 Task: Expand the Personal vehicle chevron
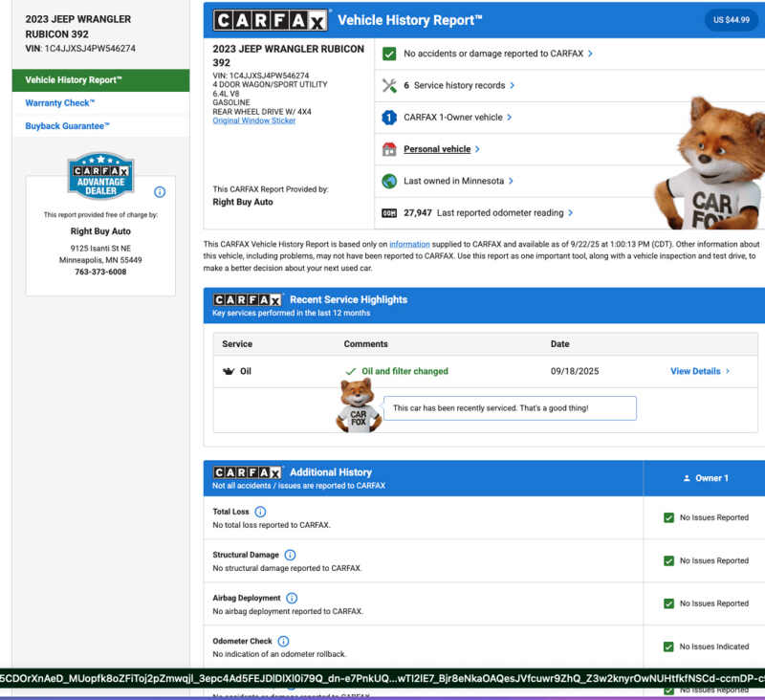pyautogui.click(x=477, y=149)
